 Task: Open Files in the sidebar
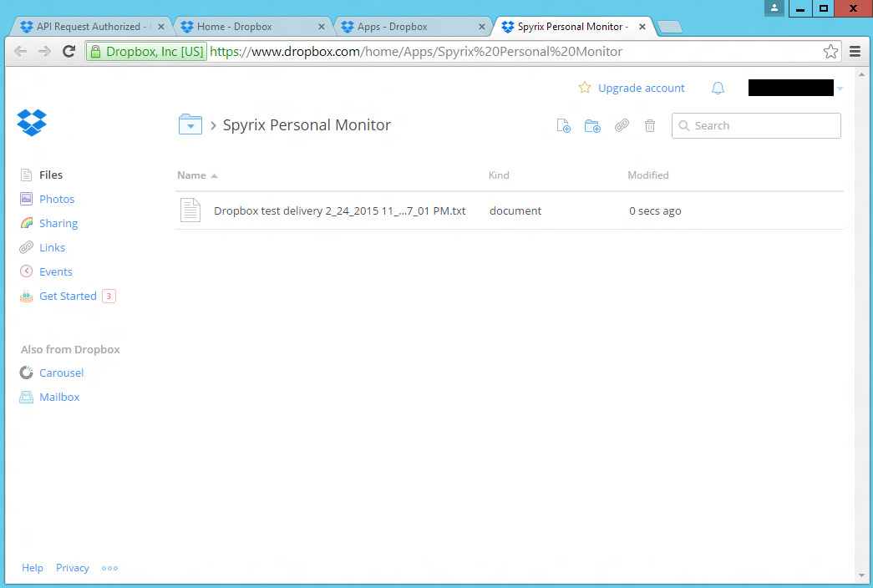pos(51,175)
